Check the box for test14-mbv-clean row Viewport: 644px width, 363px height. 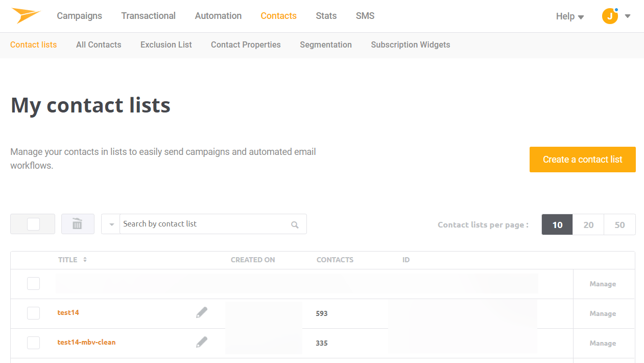(x=33, y=343)
